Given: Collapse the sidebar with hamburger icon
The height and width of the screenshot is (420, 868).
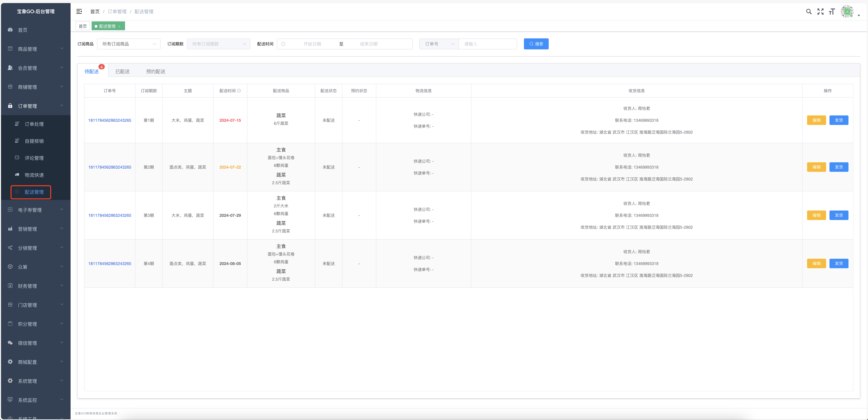Looking at the screenshot, I should 79,12.
